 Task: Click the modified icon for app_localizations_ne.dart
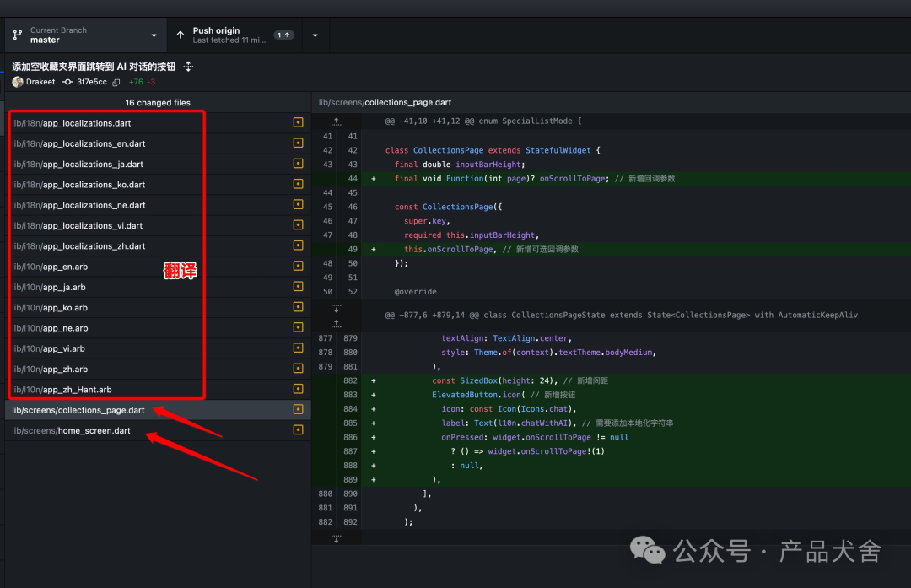[298, 204]
